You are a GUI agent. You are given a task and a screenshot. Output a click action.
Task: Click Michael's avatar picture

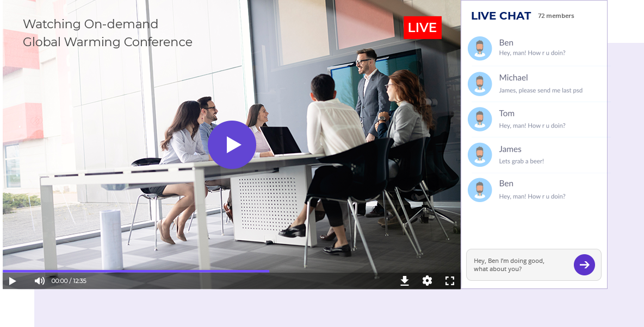tap(480, 84)
